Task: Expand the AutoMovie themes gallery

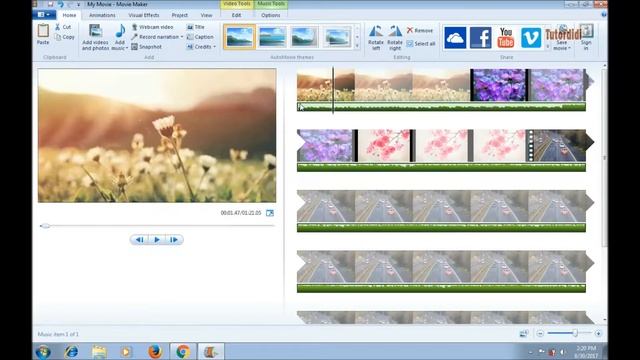Action: tap(357, 46)
